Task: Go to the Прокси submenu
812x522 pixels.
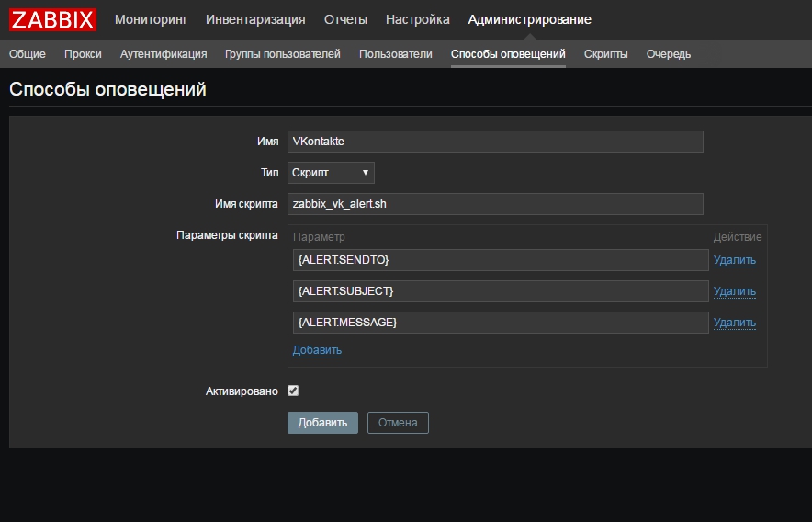Action: pyautogui.click(x=83, y=54)
